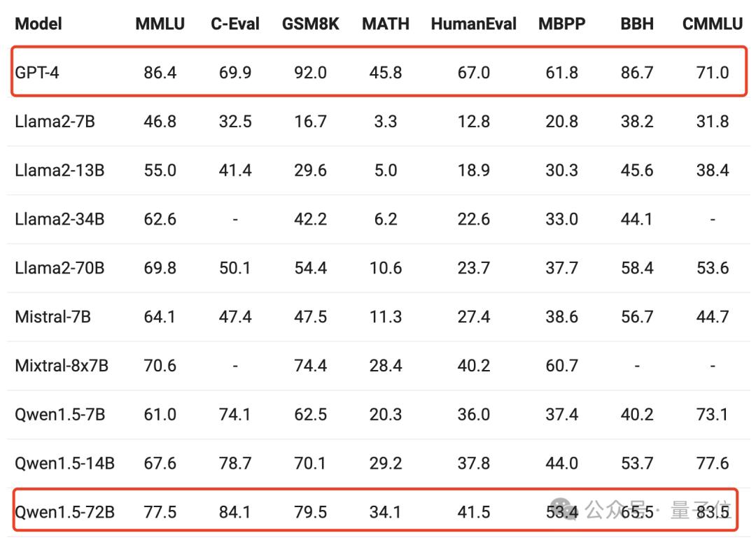Select the Qwen1.5-7B row label
The width and height of the screenshot is (756, 540).
[x=59, y=414]
